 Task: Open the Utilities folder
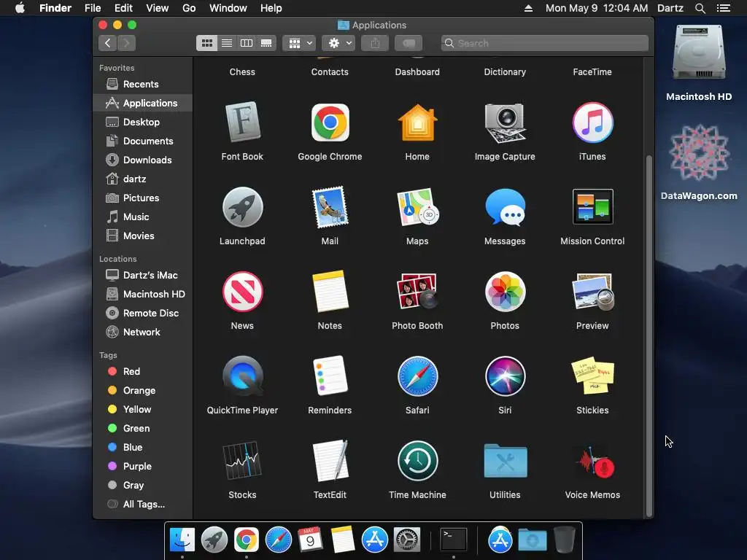click(505, 461)
